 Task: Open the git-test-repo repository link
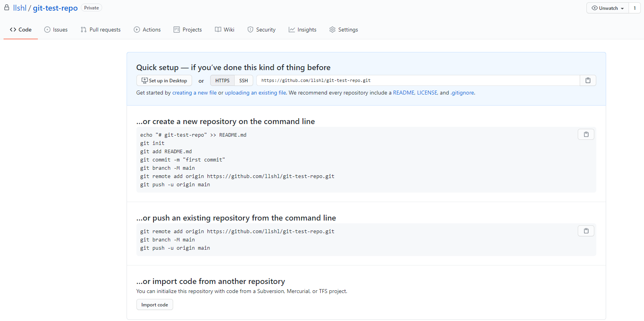(x=55, y=8)
